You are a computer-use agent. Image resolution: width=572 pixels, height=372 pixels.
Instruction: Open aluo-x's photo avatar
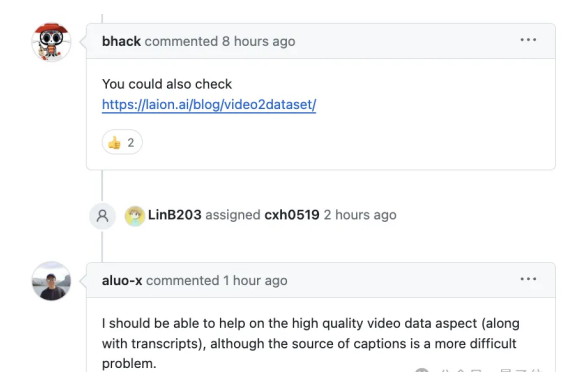[51, 281]
